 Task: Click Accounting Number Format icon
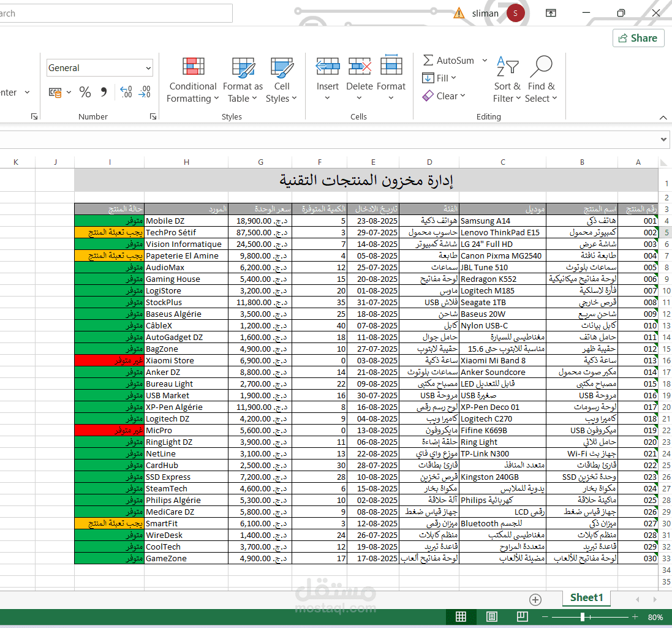[x=55, y=92]
